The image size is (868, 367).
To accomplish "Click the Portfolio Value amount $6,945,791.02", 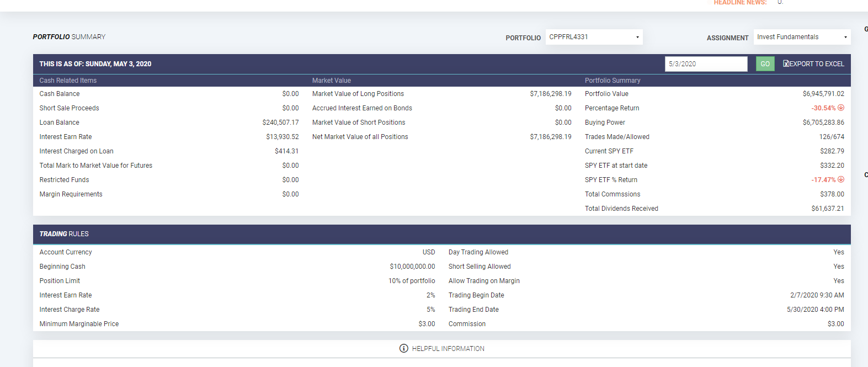I will point(823,94).
